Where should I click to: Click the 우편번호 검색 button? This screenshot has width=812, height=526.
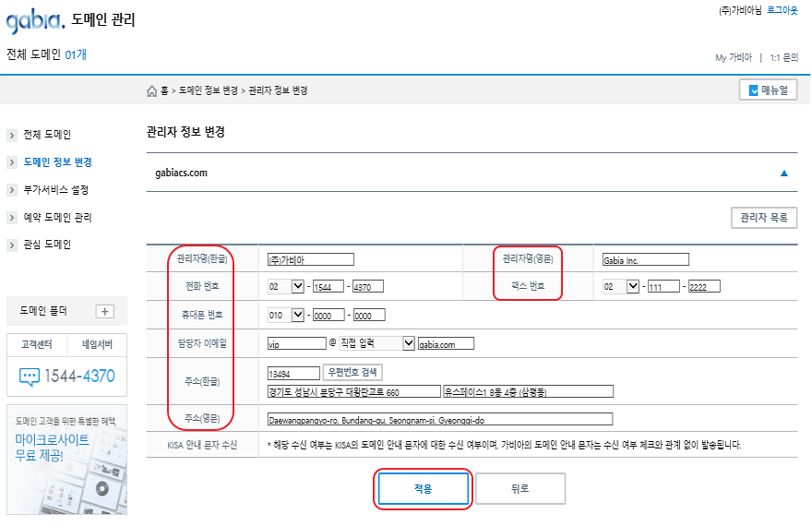coord(352,372)
